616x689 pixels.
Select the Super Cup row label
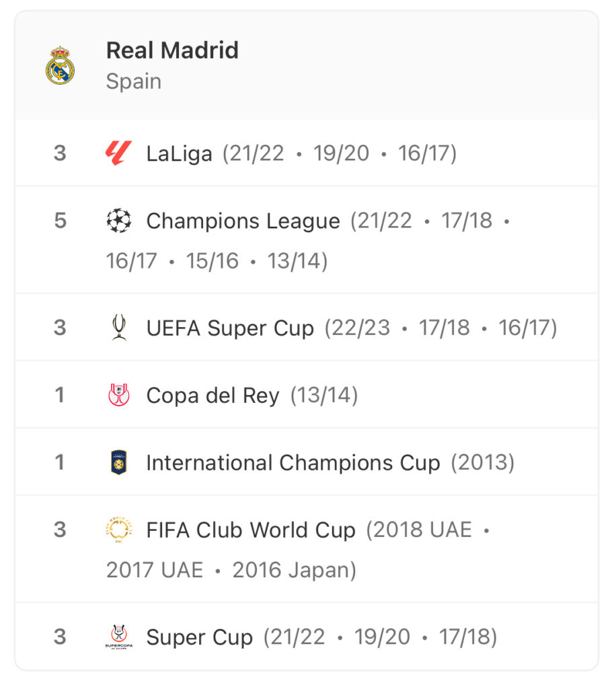[x=199, y=637]
